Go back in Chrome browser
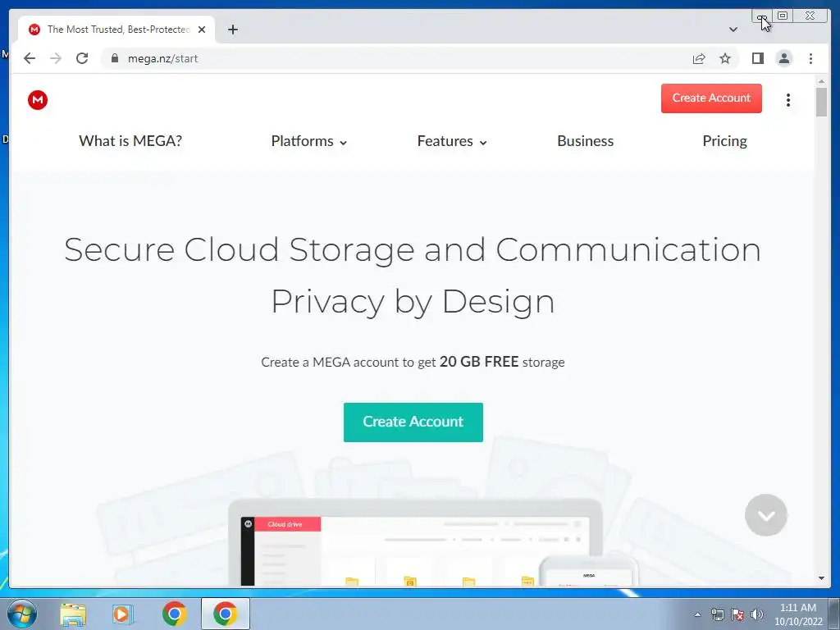This screenshot has height=630, width=840. pyautogui.click(x=30, y=58)
